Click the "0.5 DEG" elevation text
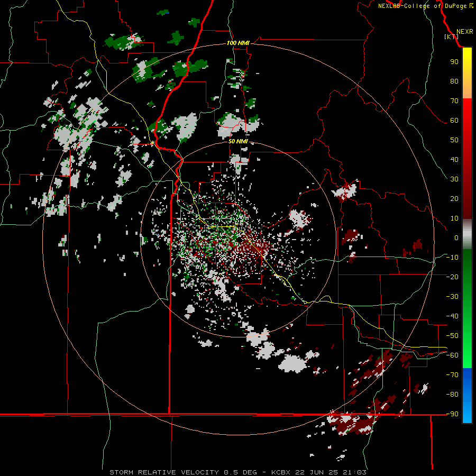Image resolution: width=476 pixels, height=476 pixels. click(241, 472)
